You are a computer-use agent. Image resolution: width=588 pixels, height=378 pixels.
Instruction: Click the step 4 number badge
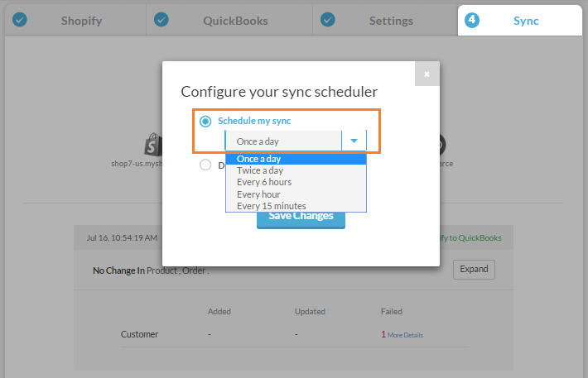point(472,20)
